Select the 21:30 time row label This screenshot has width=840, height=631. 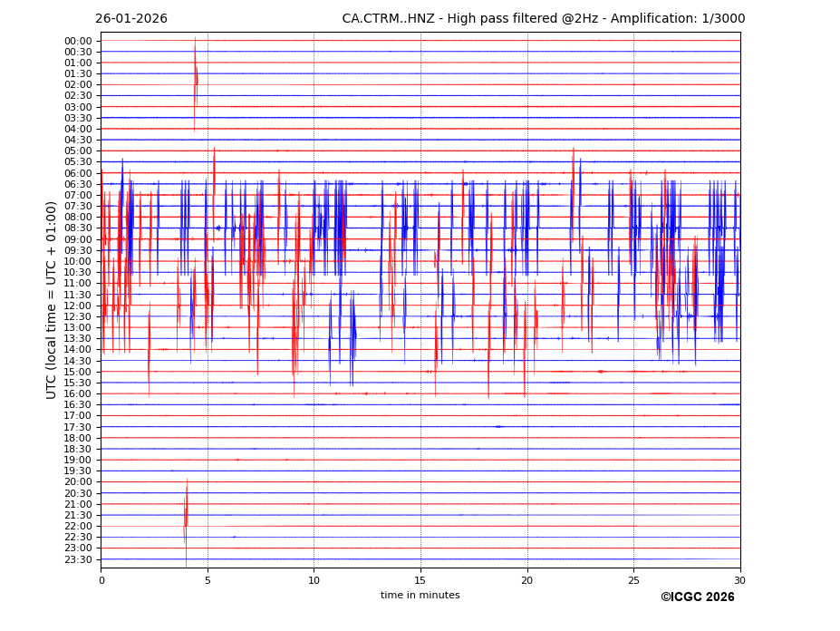[78, 515]
